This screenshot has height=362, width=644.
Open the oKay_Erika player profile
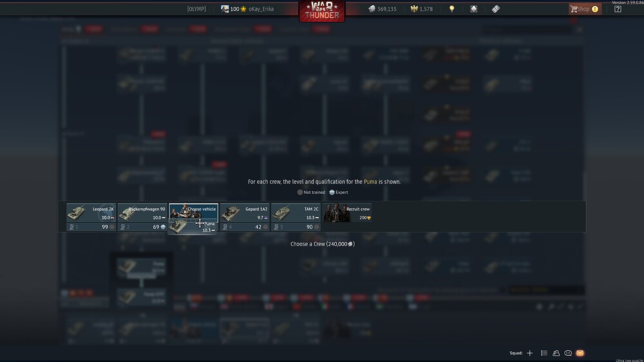(x=261, y=8)
